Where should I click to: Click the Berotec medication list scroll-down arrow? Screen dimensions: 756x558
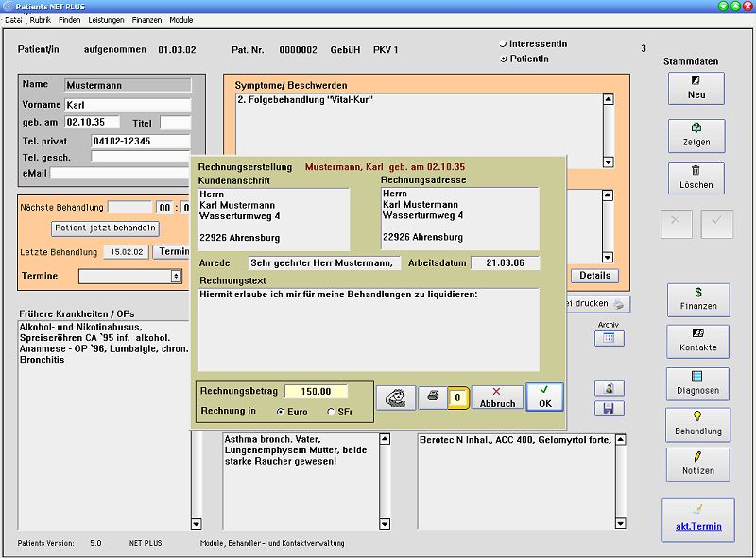(x=621, y=523)
